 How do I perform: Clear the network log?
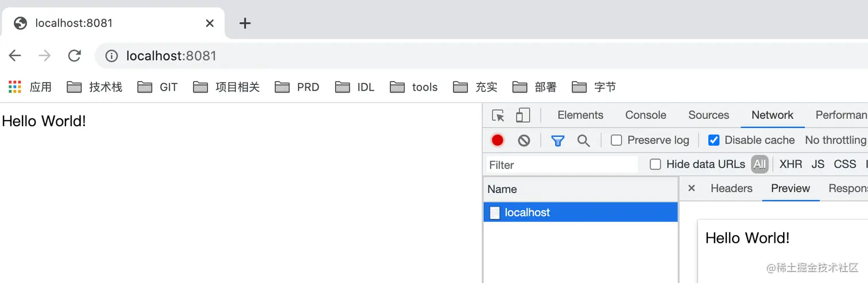[x=524, y=140]
